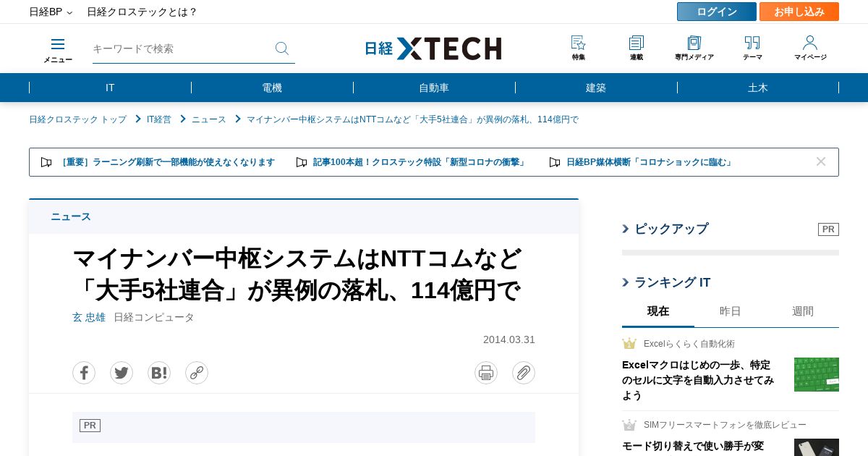Open the green keyboard thumbnail
The image size is (868, 456).
pos(817,374)
